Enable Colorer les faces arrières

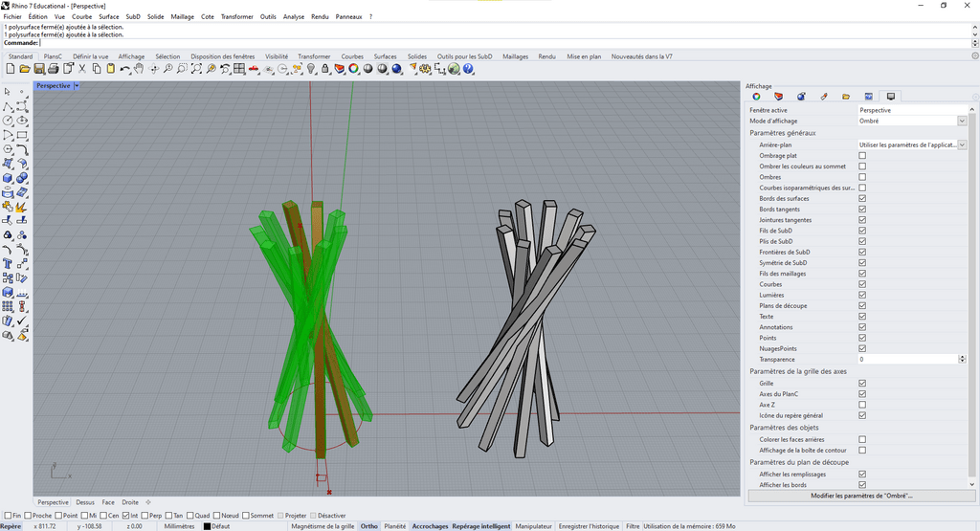862,439
